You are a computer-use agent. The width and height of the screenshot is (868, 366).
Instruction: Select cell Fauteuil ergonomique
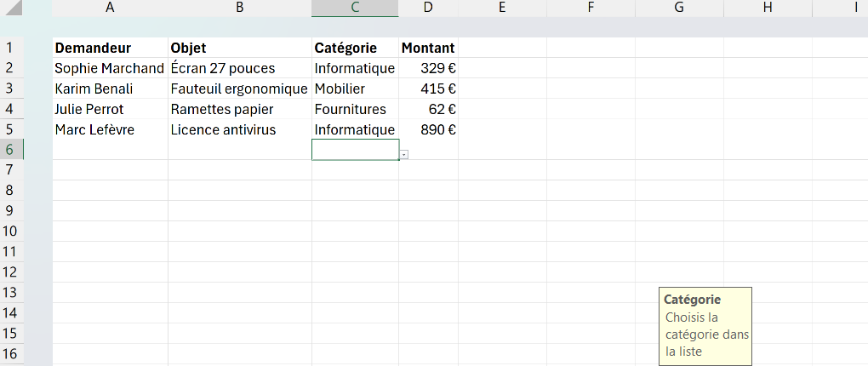point(240,89)
